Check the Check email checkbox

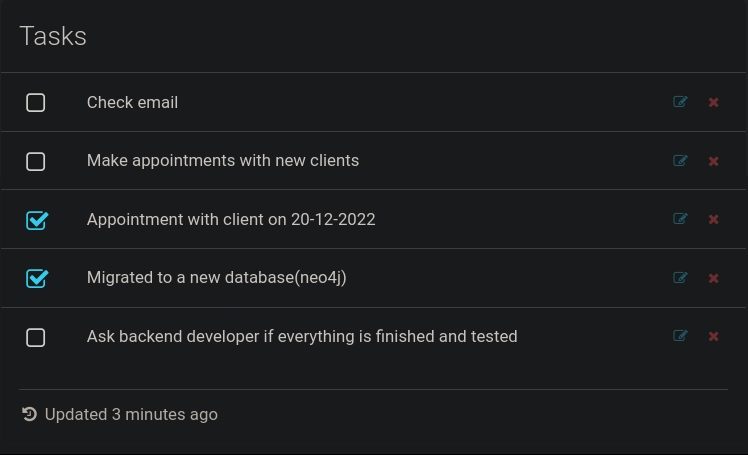36,103
